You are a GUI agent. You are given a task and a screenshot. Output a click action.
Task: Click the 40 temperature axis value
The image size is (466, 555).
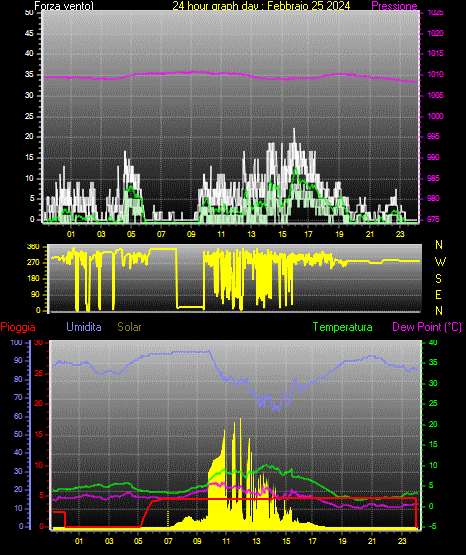tap(433, 342)
